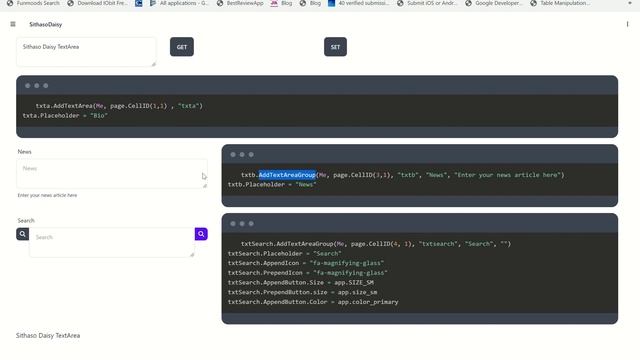Screen dimensions: 640x360
Task: Click the txtb.Placeholder = "News" line
Action: tap(272, 184)
